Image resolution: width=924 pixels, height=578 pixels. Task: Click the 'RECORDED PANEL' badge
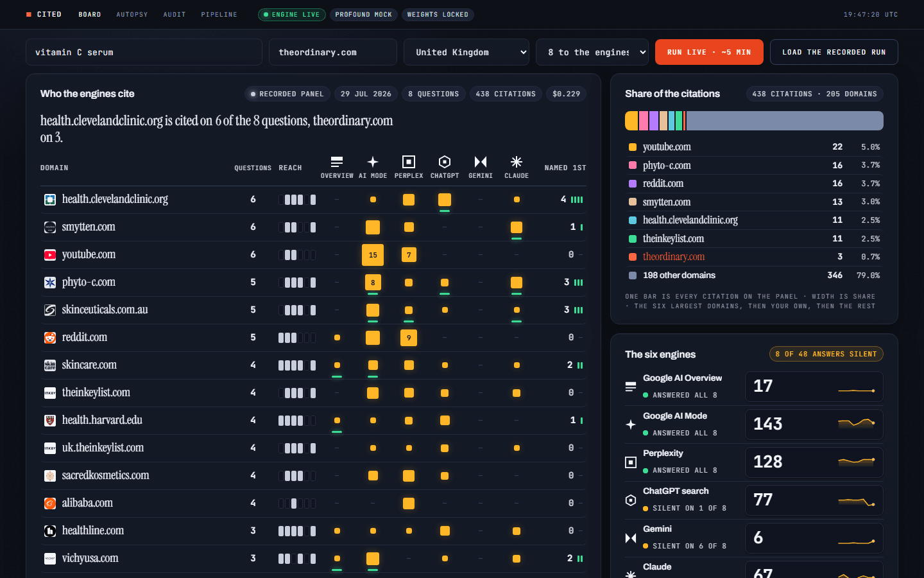click(x=287, y=94)
